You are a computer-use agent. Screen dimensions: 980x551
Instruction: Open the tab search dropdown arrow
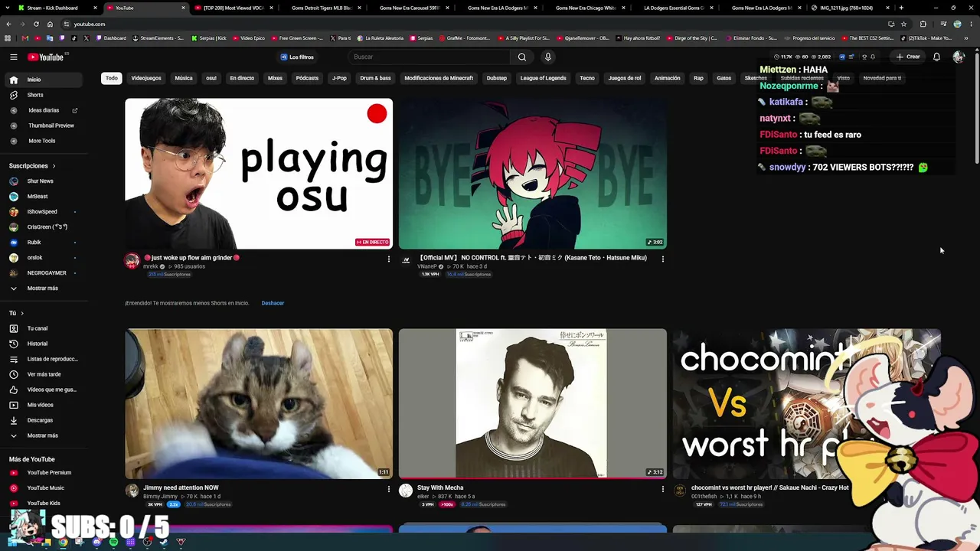(8, 8)
